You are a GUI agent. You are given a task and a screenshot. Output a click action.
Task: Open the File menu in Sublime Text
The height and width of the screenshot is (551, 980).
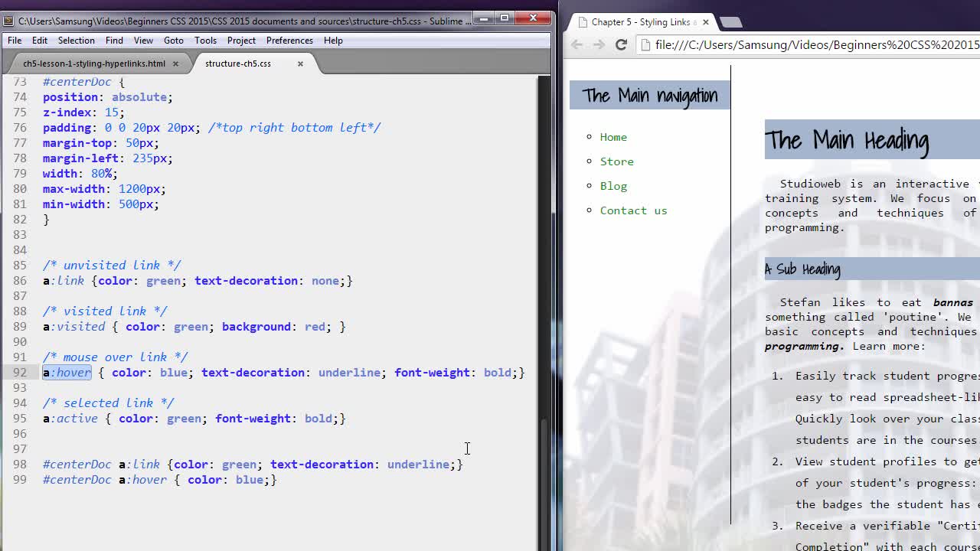point(15,41)
